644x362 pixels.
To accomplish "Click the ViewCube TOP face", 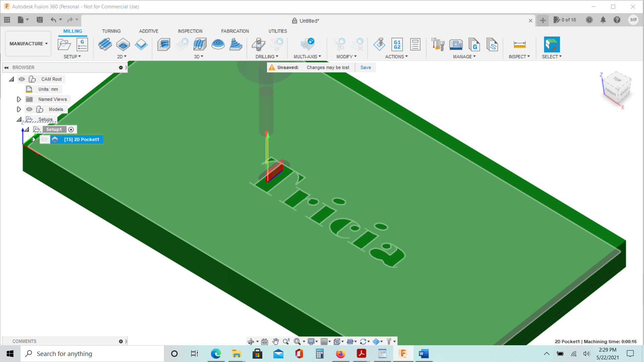I will (617, 79).
